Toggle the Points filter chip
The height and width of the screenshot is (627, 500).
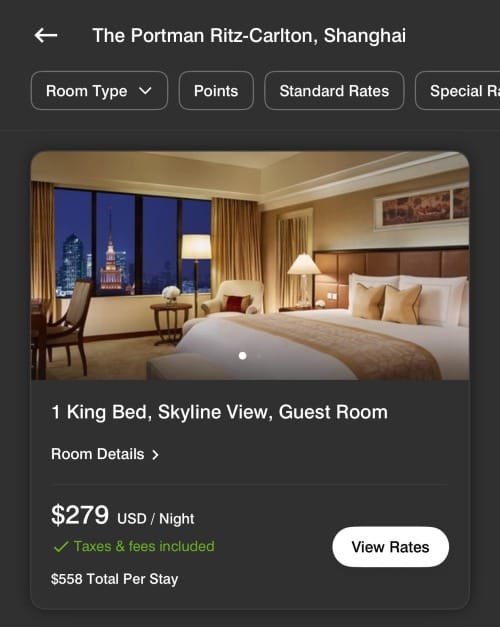216,90
